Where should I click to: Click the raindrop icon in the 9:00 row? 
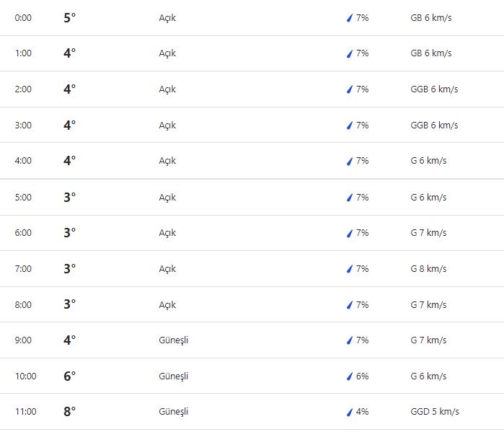click(x=350, y=340)
